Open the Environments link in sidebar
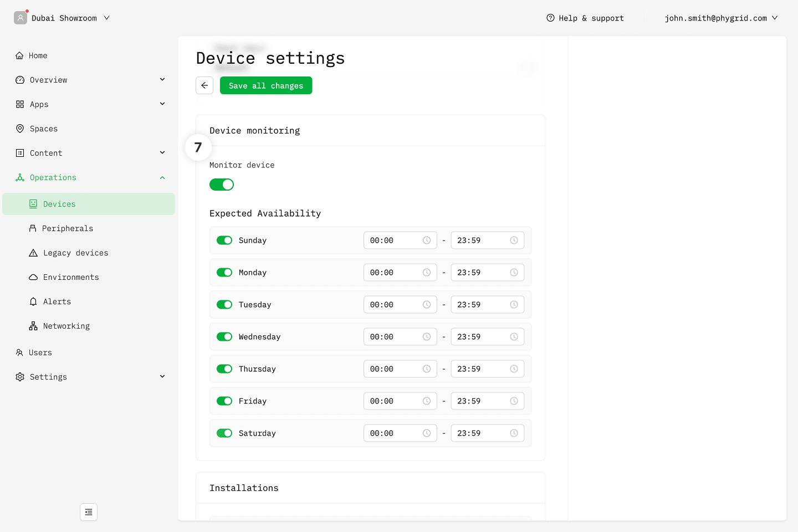 pyautogui.click(x=71, y=277)
